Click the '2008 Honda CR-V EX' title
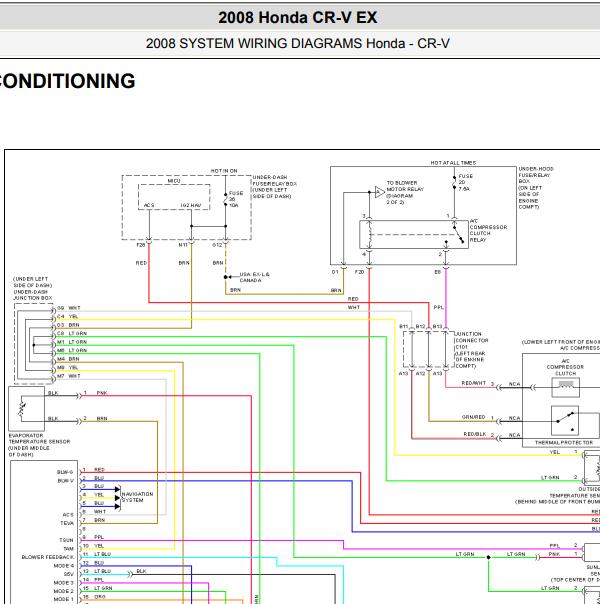 (x=297, y=18)
